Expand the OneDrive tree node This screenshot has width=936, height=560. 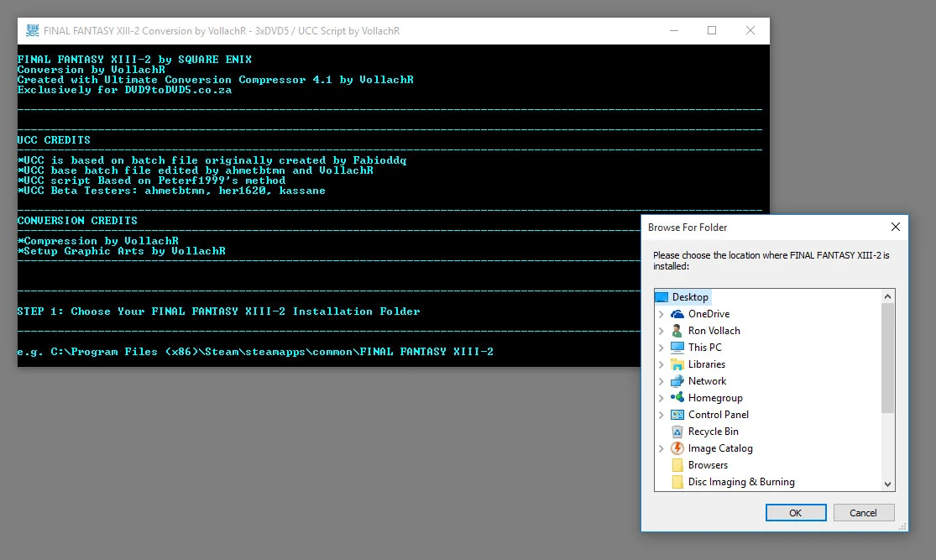coord(661,314)
